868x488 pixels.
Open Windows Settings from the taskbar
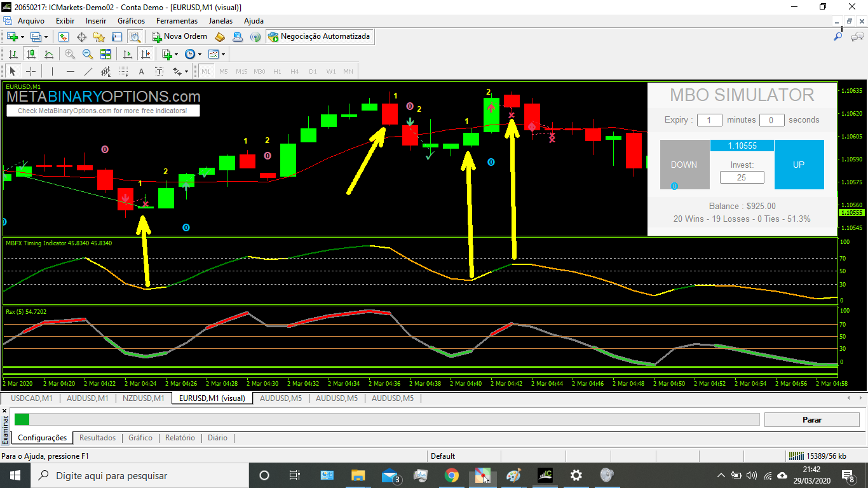576,475
